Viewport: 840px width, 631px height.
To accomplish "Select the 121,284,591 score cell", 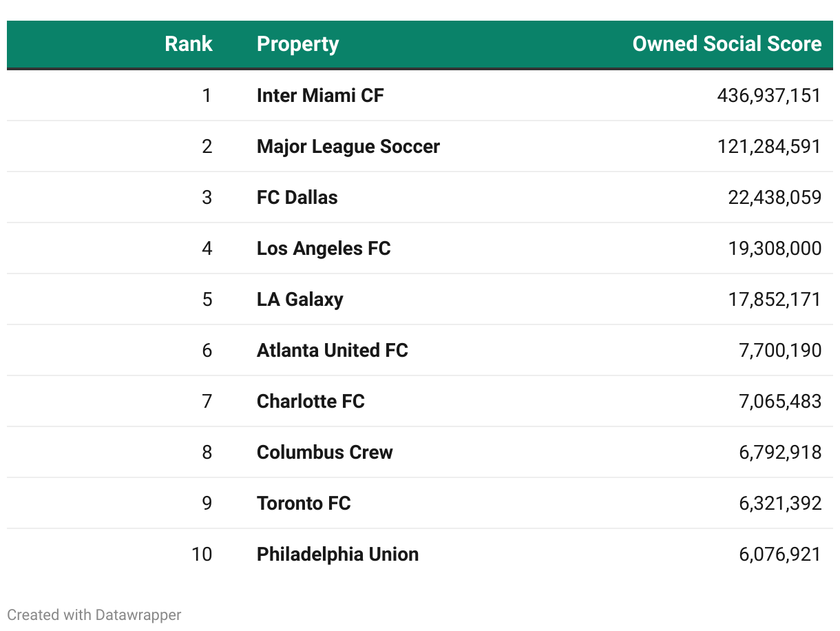I will point(769,146).
